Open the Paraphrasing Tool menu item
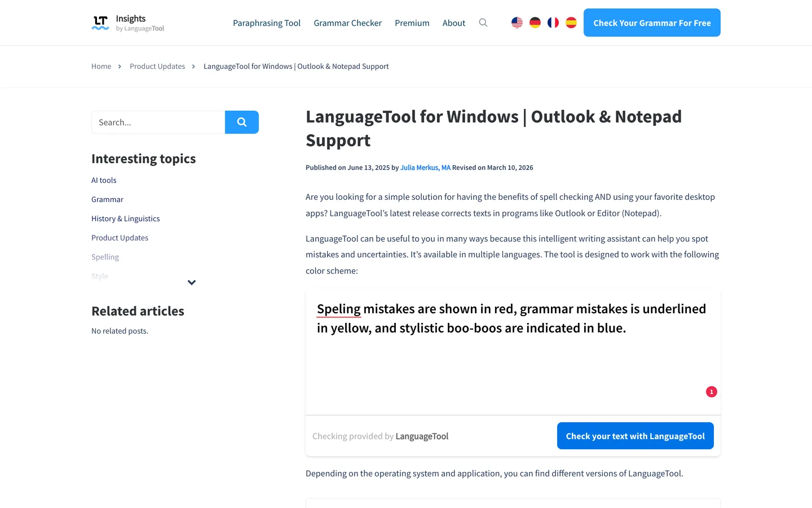This screenshot has height=508, width=812. (x=267, y=23)
